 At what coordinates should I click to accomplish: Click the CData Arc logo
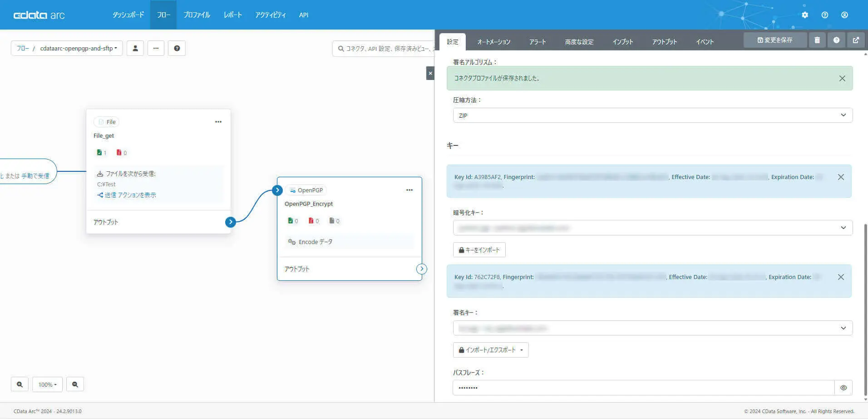pyautogui.click(x=39, y=15)
